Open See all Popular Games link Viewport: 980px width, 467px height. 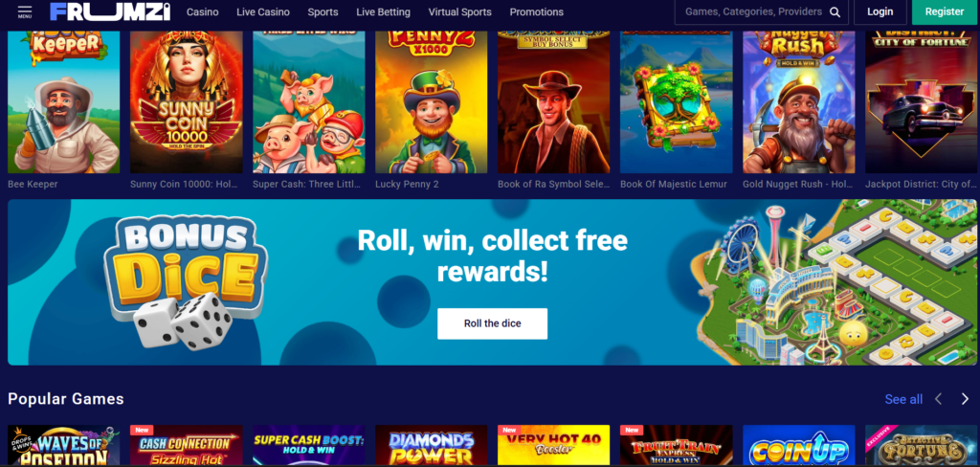click(x=903, y=399)
